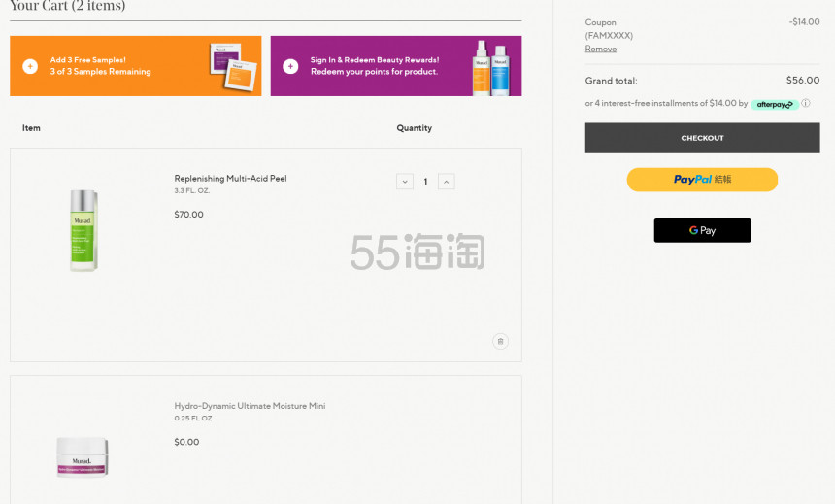Click the 3.3 FL. OZ. size text

pyautogui.click(x=191, y=190)
